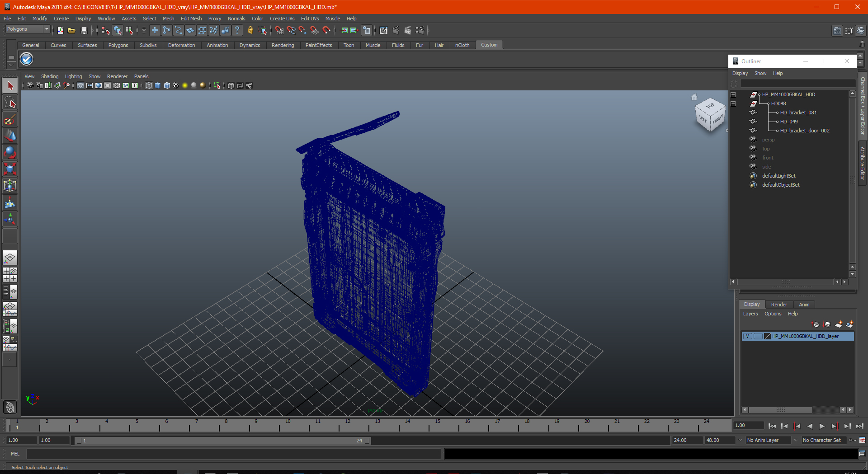Switch to the Rendering shelf tab
Screen dimensions: 868x474
[x=283, y=45]
